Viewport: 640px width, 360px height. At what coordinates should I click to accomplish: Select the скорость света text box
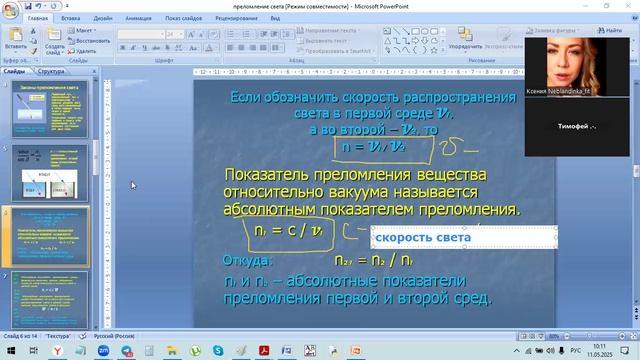464,237
